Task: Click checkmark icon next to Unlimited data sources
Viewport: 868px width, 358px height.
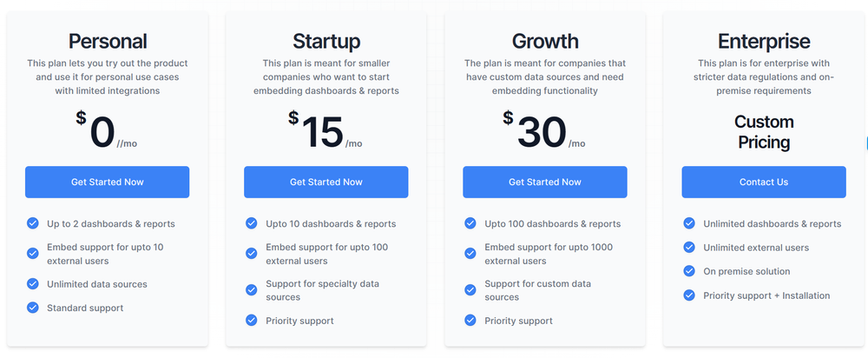Action: (x=33, y=284)
